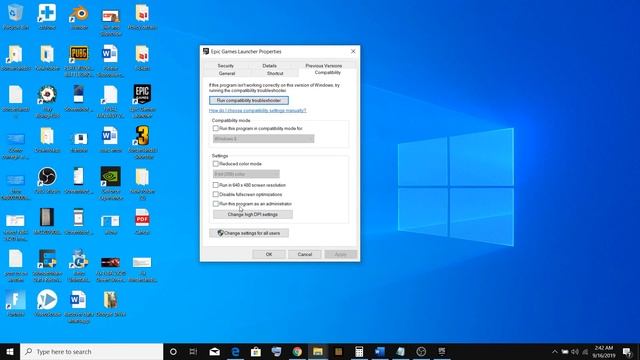Check Disable fullscreen optimizations
640x360 pixels.
[216, 194]
